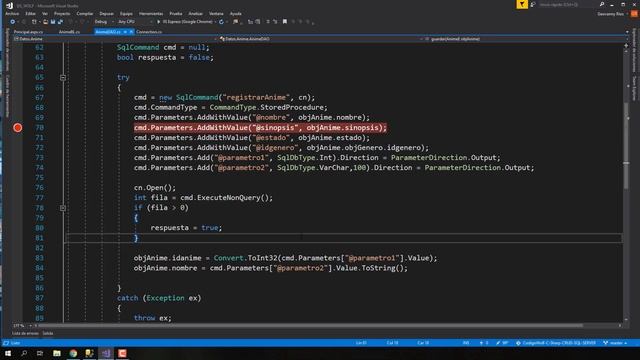Screen dimensions: 640x360
Task: Click the navigate backward toolbar icon
Action: (x=12, y=22)
